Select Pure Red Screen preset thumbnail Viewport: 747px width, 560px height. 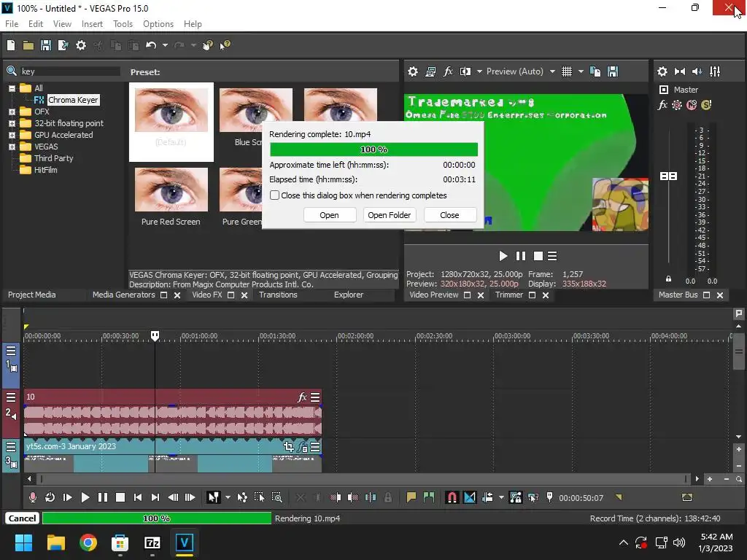pyautogui.click(x=171, y=190)
